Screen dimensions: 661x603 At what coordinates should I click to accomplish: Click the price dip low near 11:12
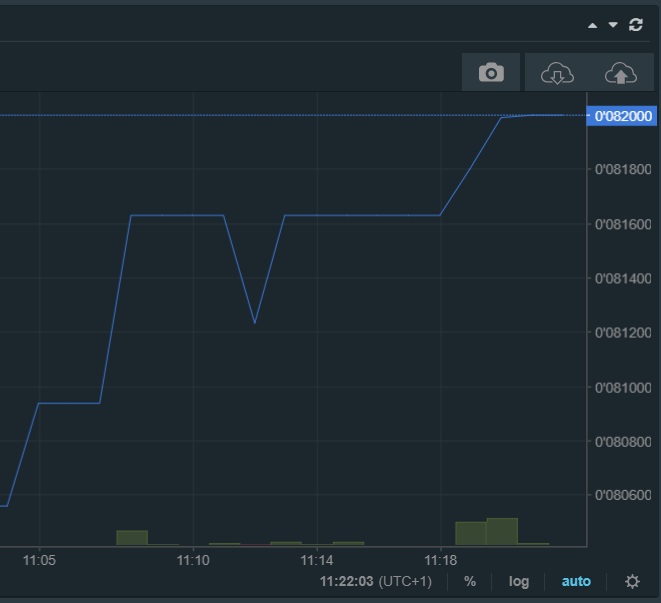pos(254,322)
